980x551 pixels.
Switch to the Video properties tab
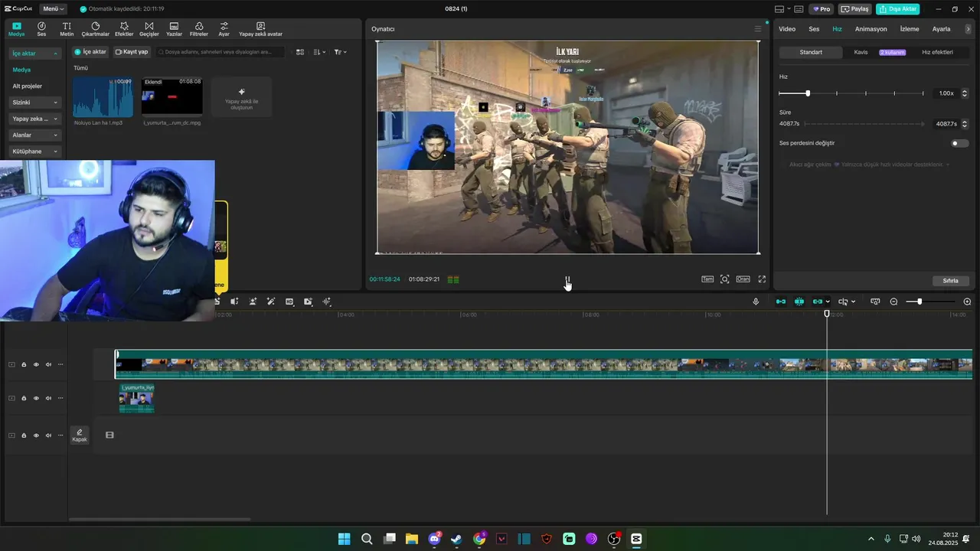pos(787,29)
